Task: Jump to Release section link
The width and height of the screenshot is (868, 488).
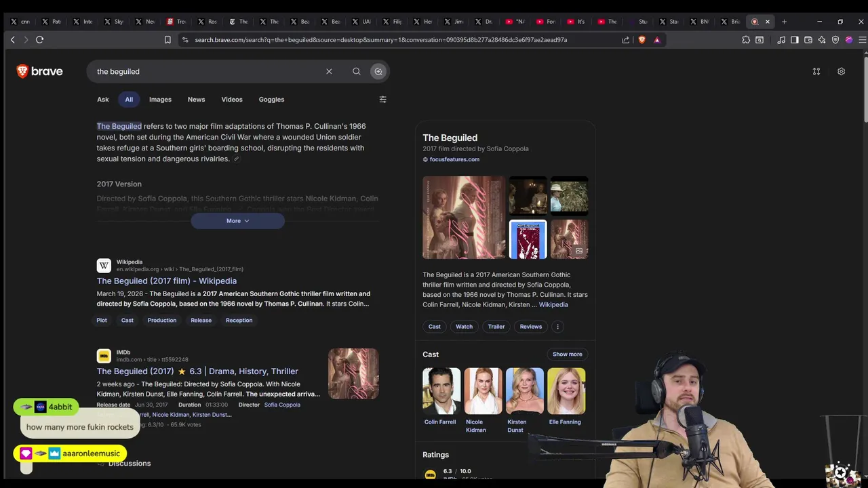Action: [x=201, y=321]
